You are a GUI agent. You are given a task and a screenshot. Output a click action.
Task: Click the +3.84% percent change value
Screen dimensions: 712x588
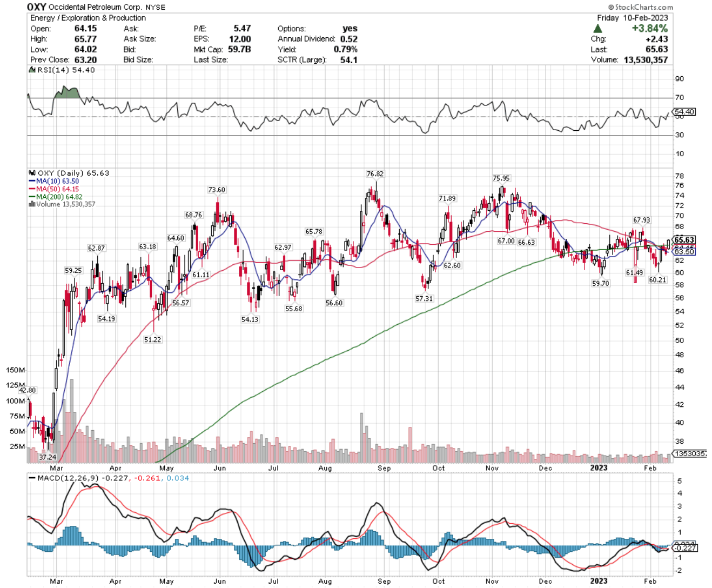click(x=650, y=29)
